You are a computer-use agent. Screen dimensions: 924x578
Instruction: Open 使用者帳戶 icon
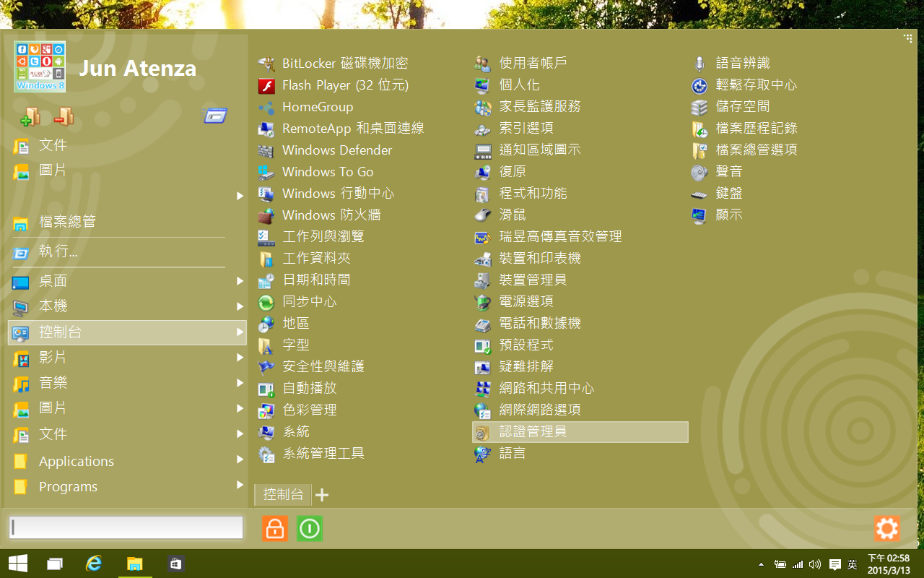[x=483, y=64]
